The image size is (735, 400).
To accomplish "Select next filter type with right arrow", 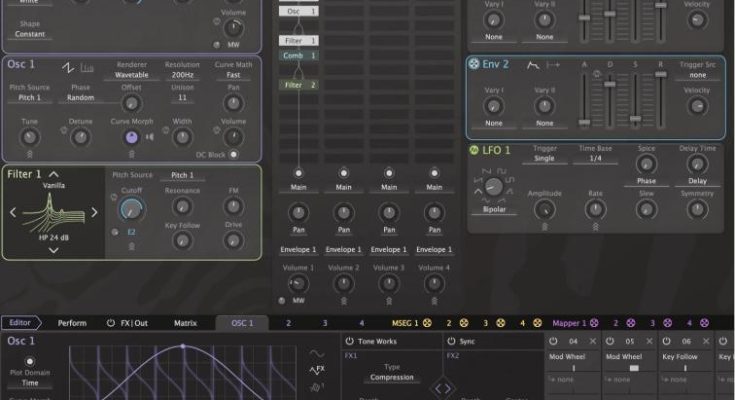I will 95,212.
